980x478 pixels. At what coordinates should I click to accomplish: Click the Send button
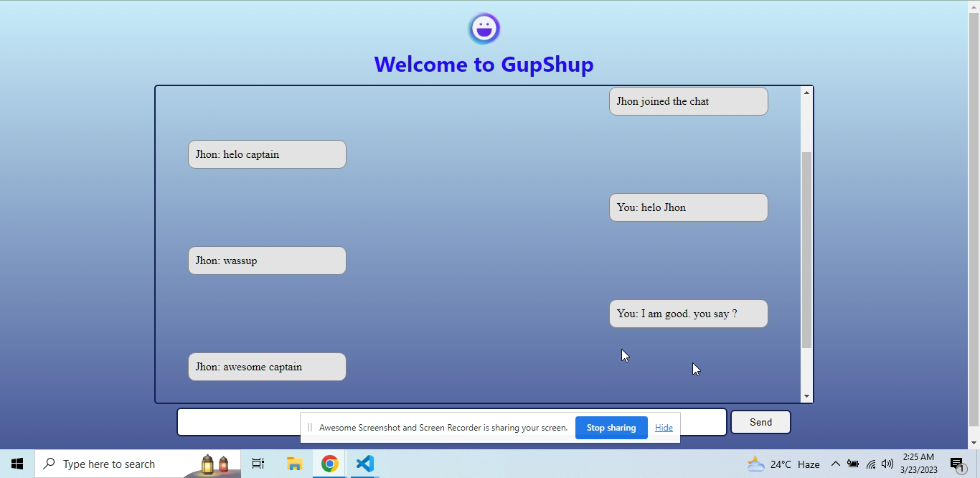click(760, 422)
